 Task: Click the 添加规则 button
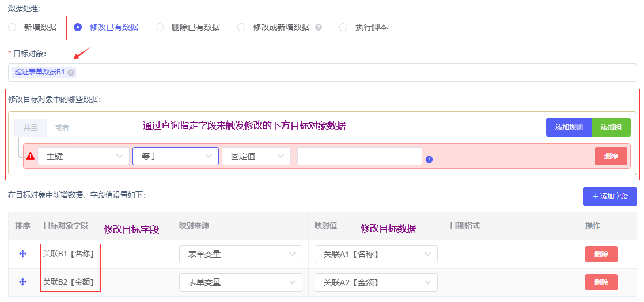[x=569, y=127]
